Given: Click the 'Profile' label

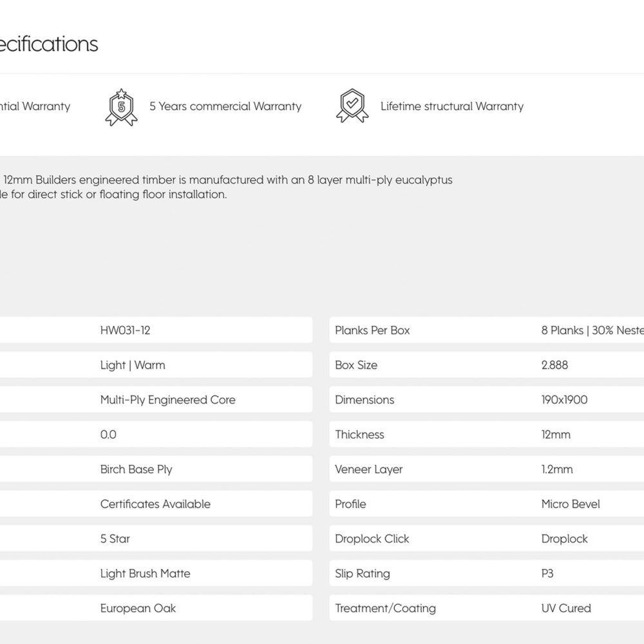Looking at the screenshot, I should pos(350,504).
